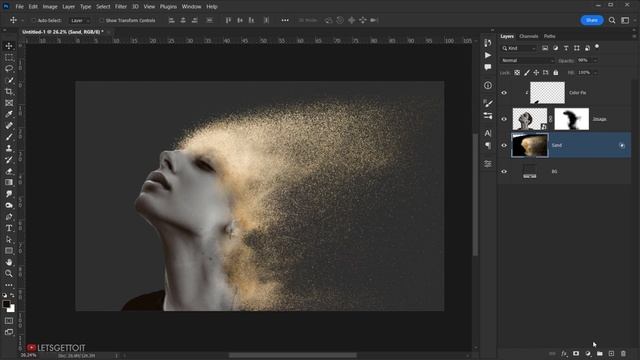Add a layer mask icon
Viewport: 640px width, 360px height.
[x=576, y=353]
